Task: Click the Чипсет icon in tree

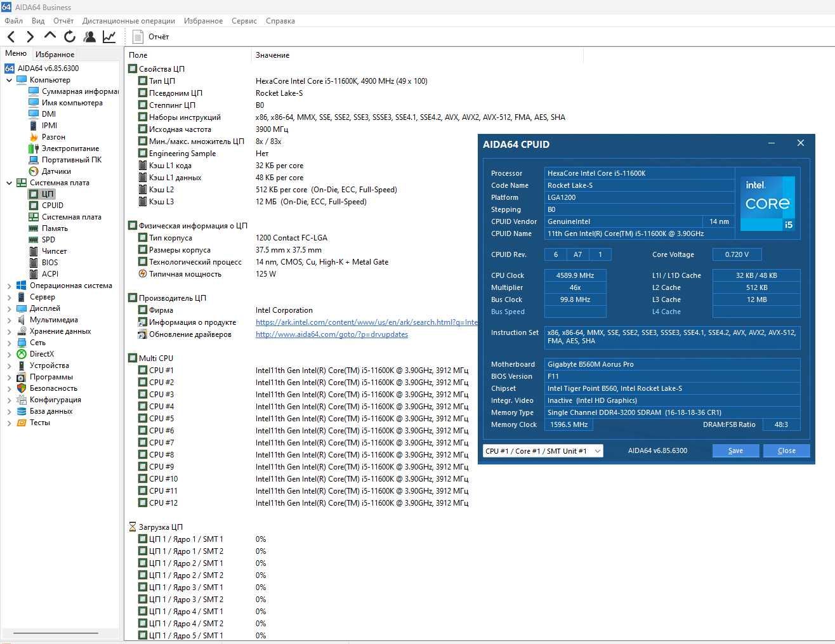Action: pyautogui.click(x=34, y=251)
